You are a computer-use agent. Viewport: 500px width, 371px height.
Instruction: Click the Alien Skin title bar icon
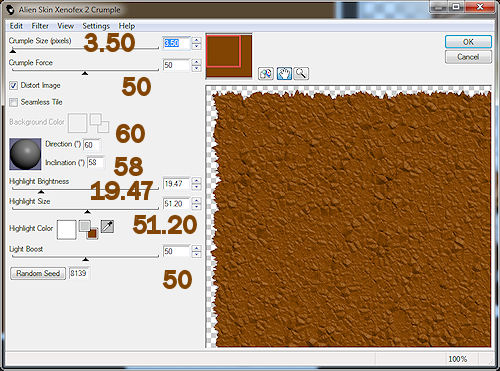click(x=10, y=10)
